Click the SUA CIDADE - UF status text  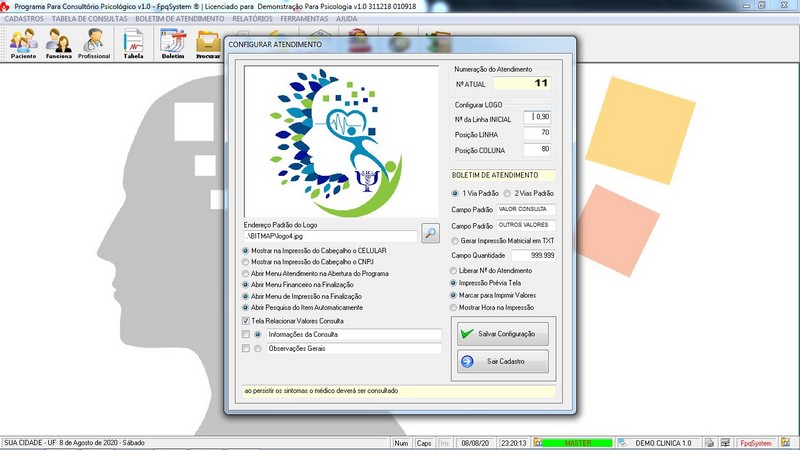pos(74,443)
